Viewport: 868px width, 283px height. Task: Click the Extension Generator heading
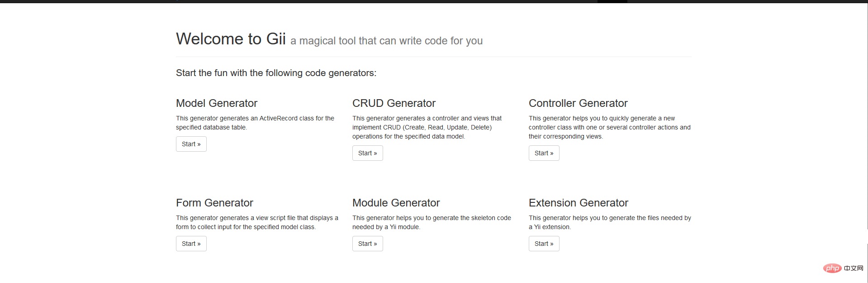[x=579, y=203]
